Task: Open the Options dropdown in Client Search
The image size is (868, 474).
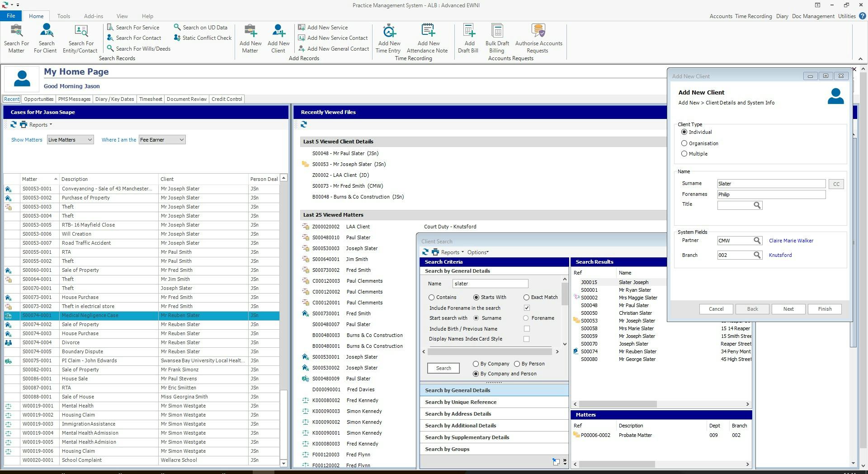Action: click(x=477, y=252)
